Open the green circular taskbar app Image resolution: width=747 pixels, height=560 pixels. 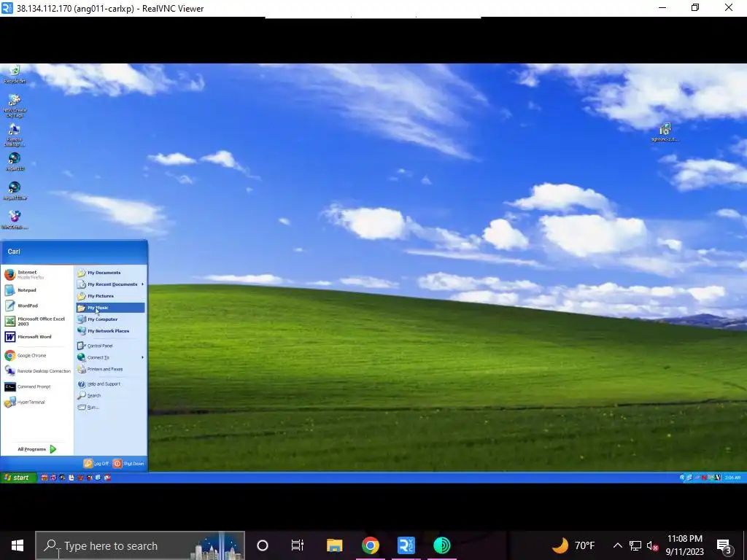441,545
